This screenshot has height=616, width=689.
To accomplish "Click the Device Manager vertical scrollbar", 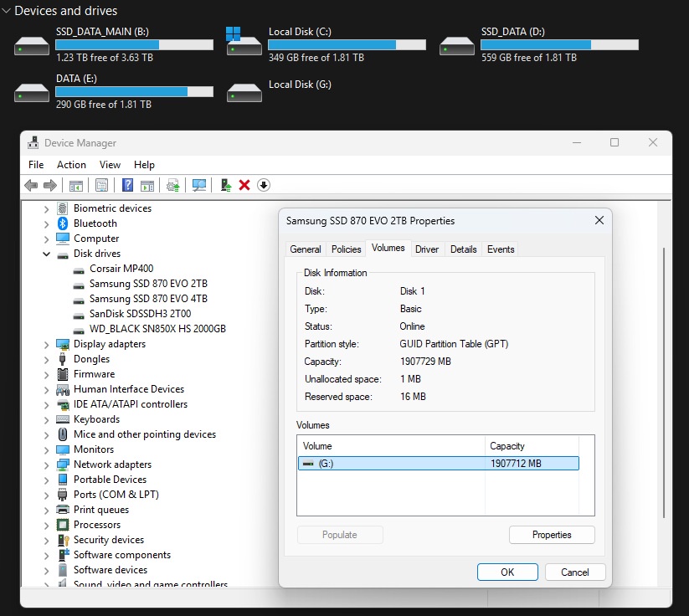I will point(664,382).
